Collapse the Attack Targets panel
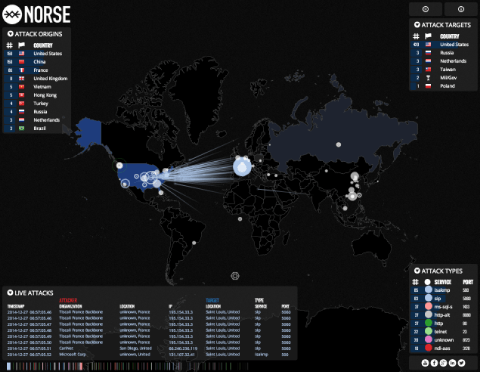The image size is (480, 372). coord(417,25)
